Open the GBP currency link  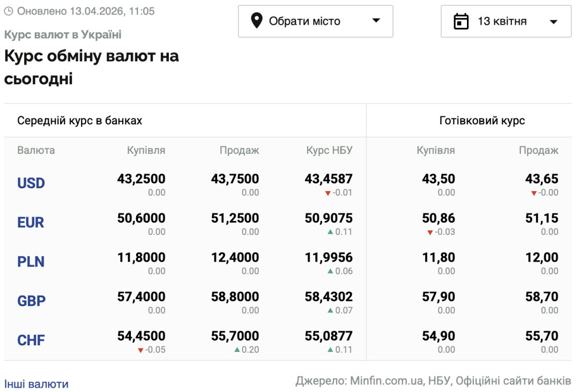point(32,301)
